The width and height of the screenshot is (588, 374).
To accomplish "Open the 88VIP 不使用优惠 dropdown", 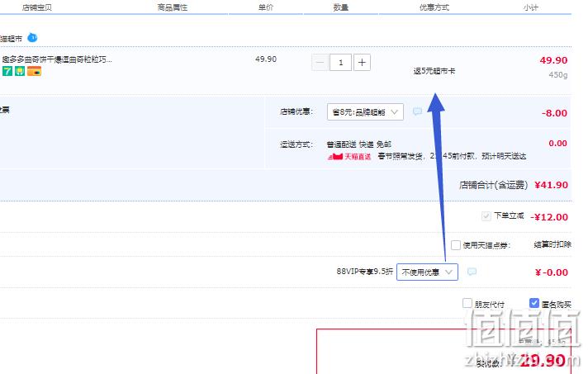I will [x=427, y=272].
